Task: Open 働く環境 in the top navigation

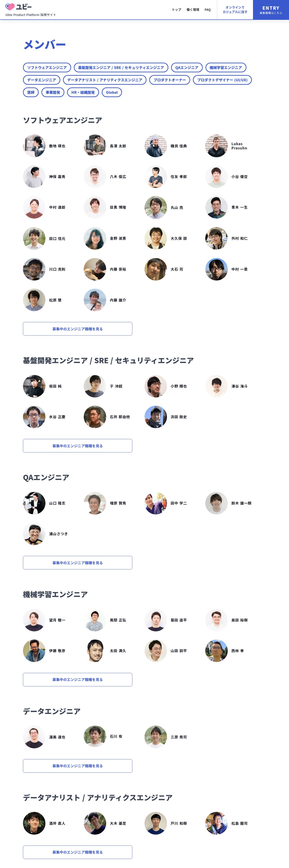Action: pos(193,10)
